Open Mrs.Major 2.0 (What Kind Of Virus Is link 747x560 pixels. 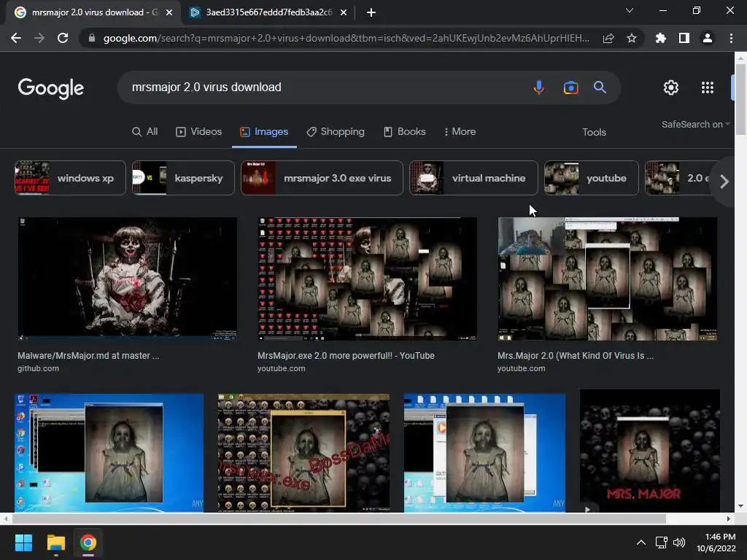576,356
